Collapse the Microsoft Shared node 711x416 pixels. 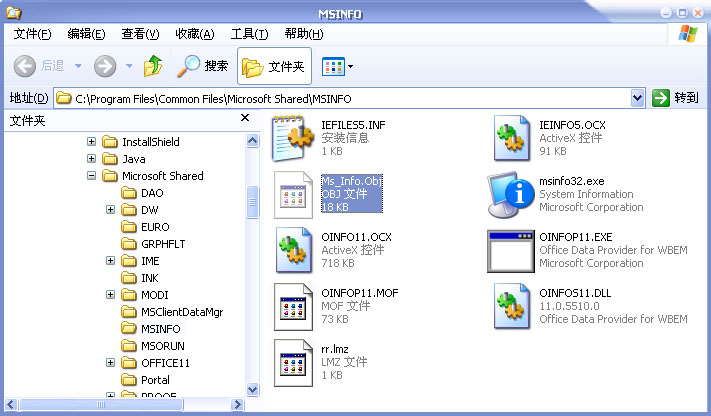coord(92,176)
